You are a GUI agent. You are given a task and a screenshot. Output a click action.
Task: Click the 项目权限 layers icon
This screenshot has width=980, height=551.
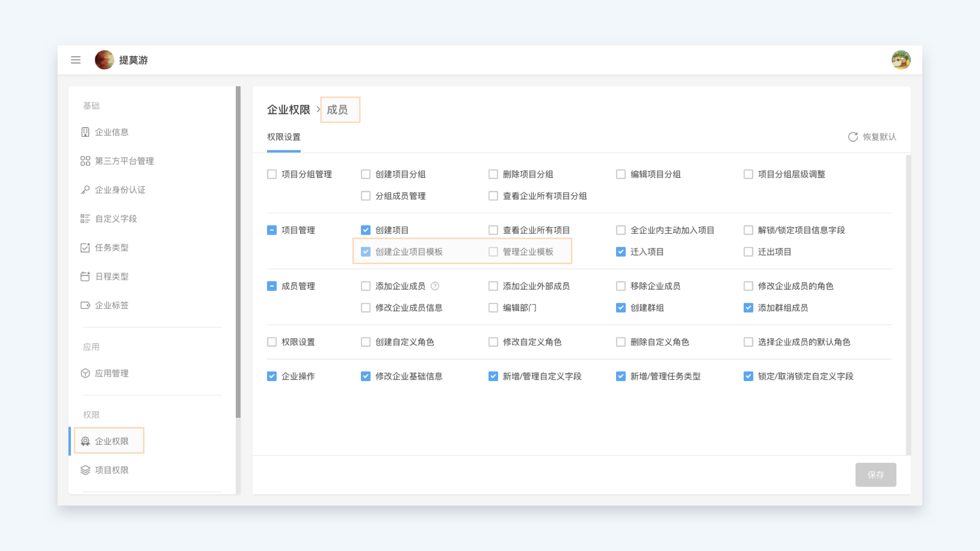pyautogui.click(x=85, y=470)
